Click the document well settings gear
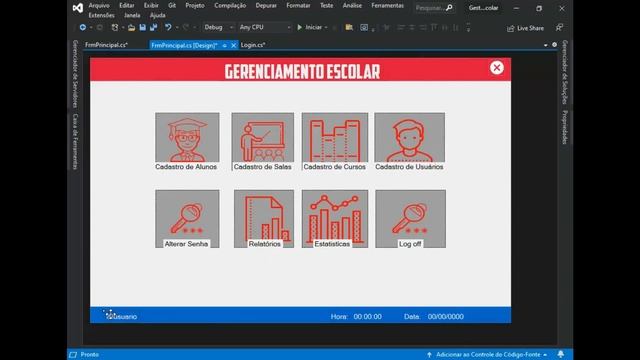Image resolution: width=640 pixels, height=360 pixels. pyautogui.click(x=554, y=44)
